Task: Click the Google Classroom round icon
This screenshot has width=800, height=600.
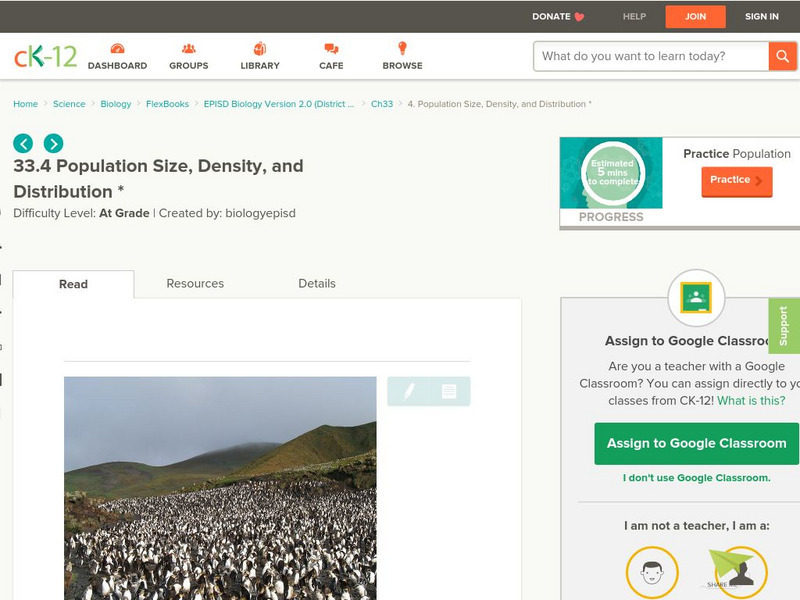Action: (x=696, y=298)
